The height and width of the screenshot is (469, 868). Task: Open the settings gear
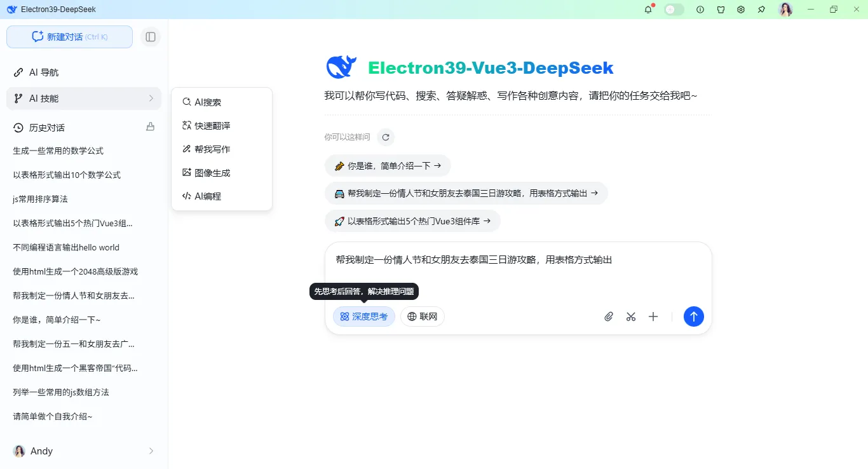coord(740,9)
